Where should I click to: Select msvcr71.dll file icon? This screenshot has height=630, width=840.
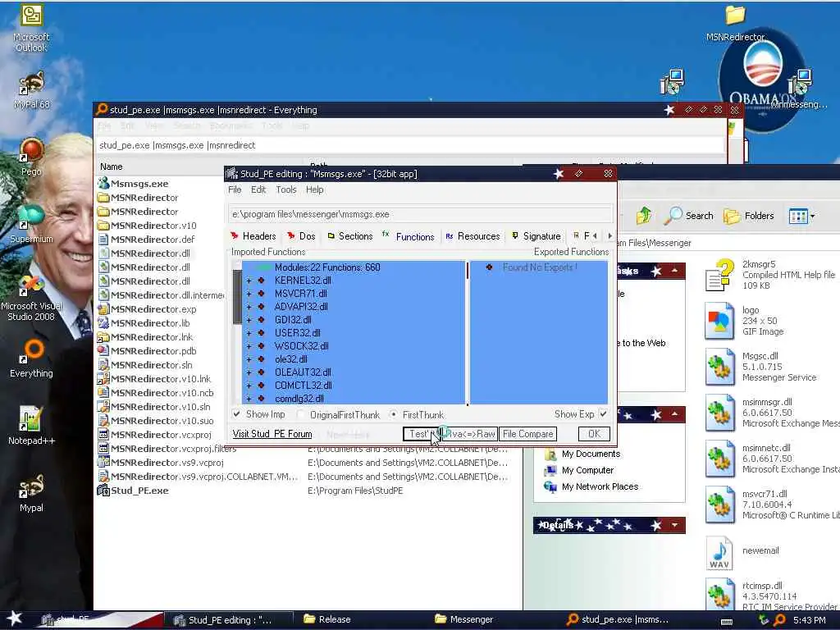[x=719, y=504]
